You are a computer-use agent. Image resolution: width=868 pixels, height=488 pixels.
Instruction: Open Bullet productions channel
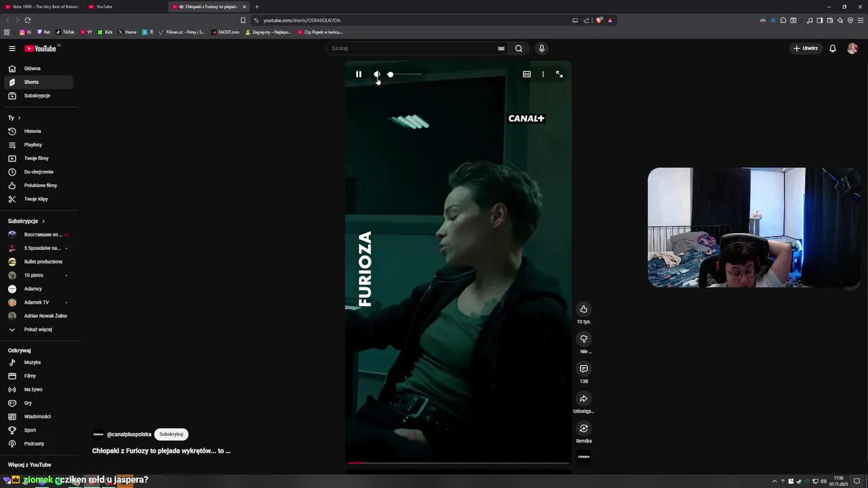(39, 262)
